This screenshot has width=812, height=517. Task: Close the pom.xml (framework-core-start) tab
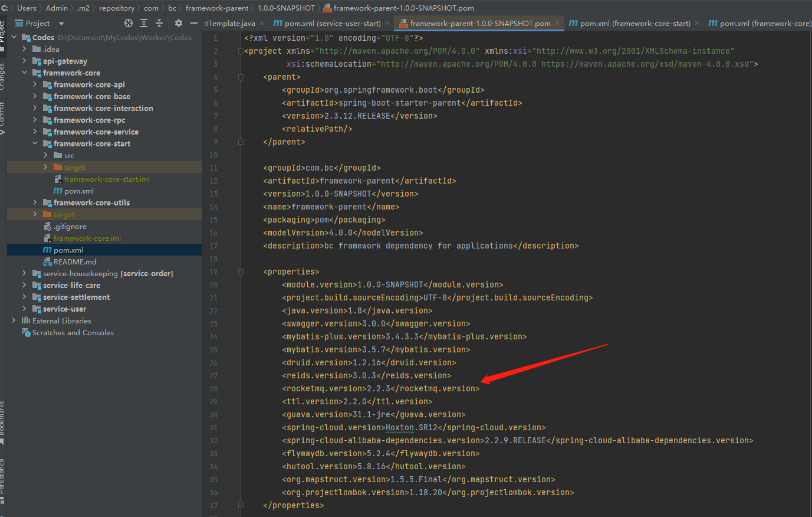[x=697, y=24]
